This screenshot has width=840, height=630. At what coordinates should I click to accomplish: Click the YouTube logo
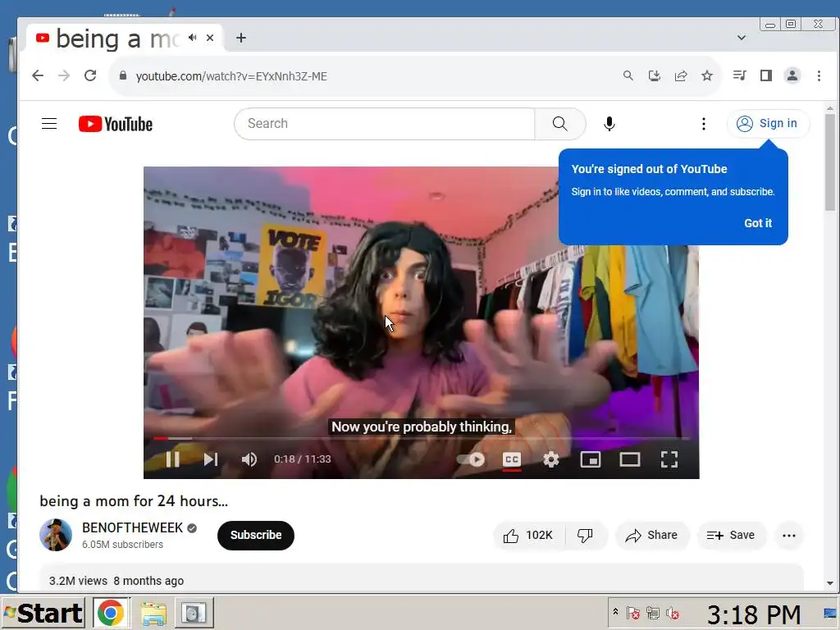click(x=116, y=124)
